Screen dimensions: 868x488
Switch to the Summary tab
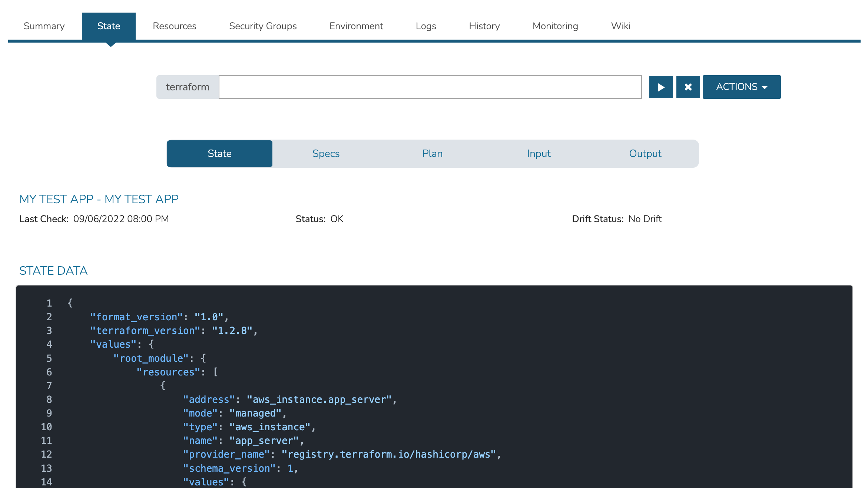click(44, 26)
